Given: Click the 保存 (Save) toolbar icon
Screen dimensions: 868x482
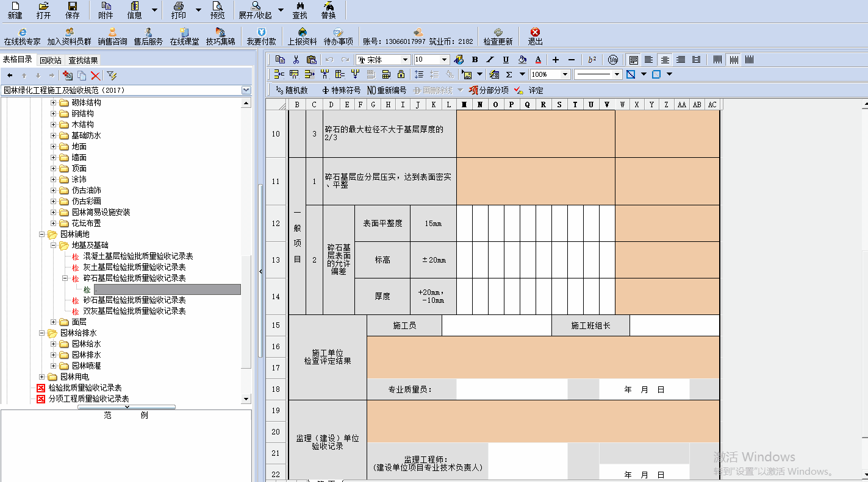Looking at the screenshot, I should [72, 10].
